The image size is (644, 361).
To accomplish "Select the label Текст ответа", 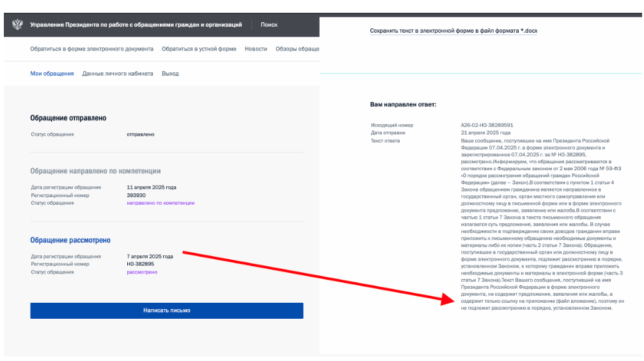I will click(x=385, y=141).
